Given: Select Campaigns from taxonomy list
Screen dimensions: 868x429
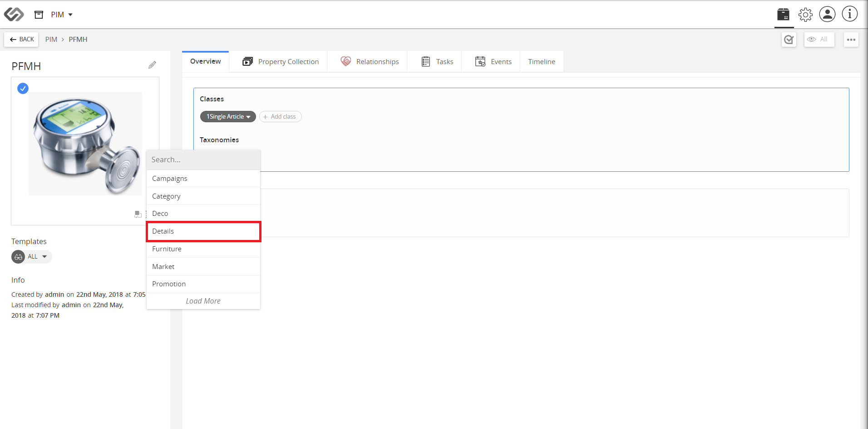Looking at the screenshot, I should (203, 179).
